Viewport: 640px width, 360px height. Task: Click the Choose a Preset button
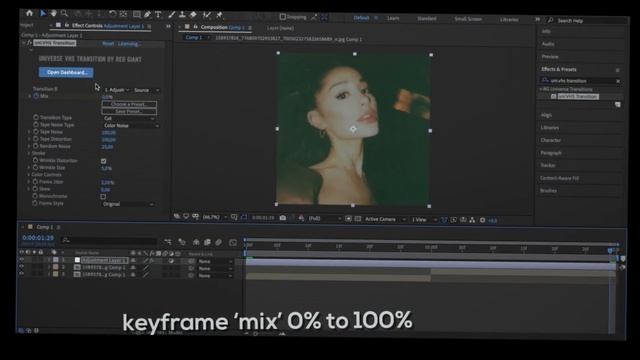129,104
